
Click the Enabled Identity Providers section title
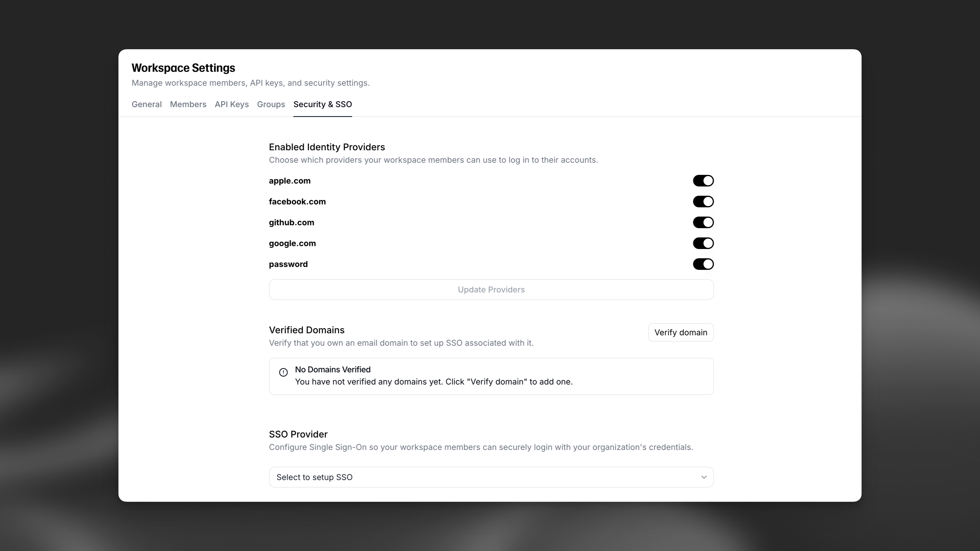pyautogui.click(x=326, y=147)
